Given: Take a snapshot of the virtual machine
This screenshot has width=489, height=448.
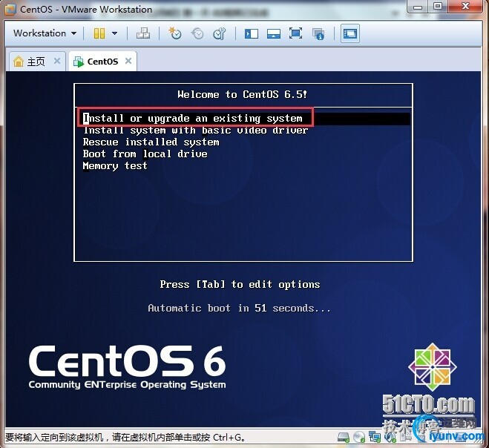Looking at the screenshot, I should (x=174, y=33).
